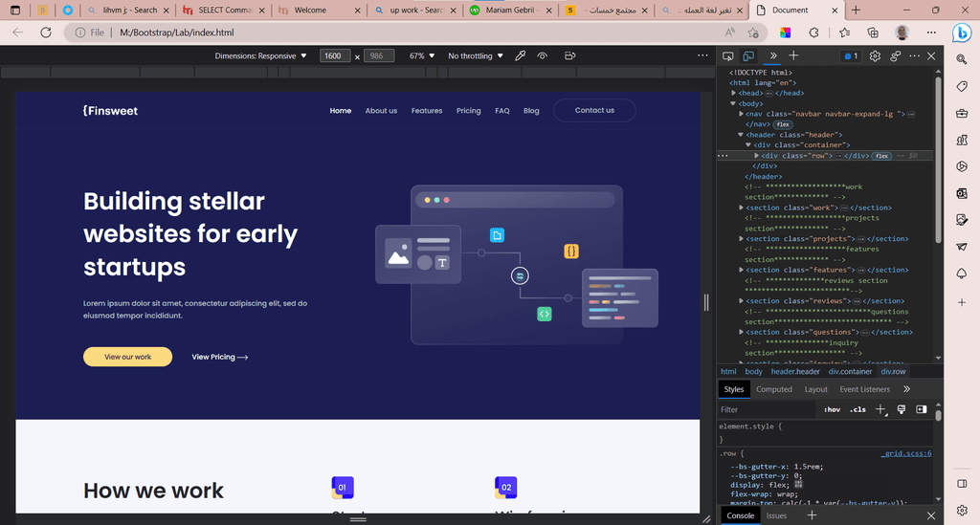Collapse the body element node
This screenshot has width=980, height=525.
coord(734,103)
